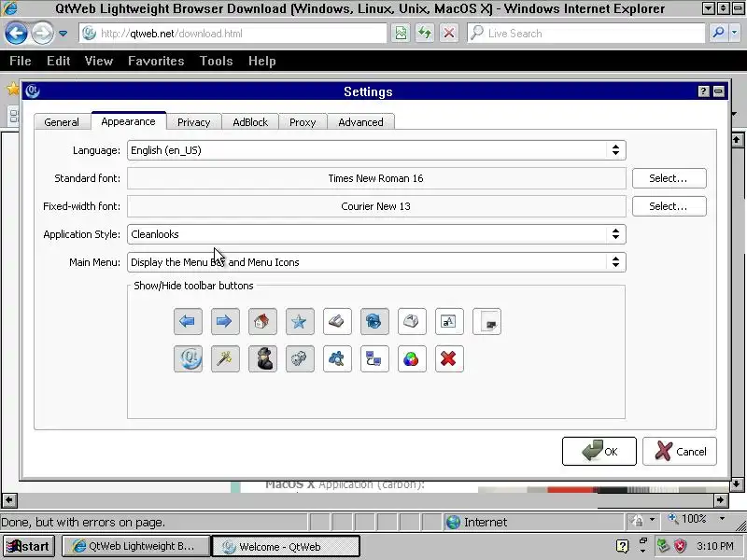Click the Appearance tab
Screen dimensions: 747x560
click(128, 121)
